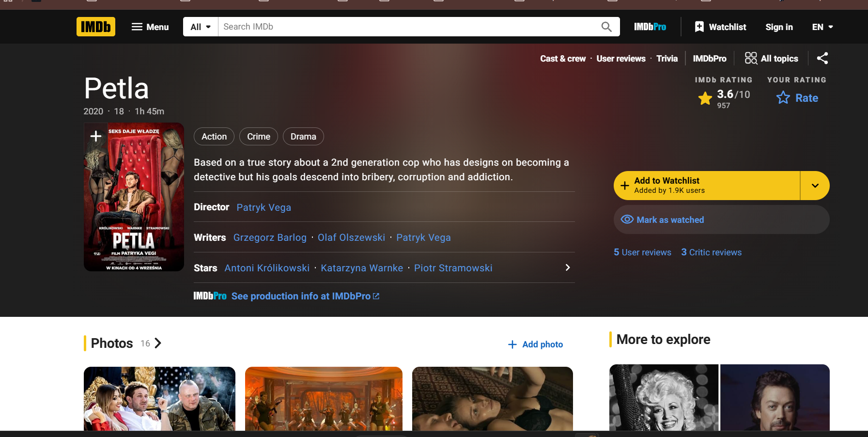
Task: See production info at IMDbPro
Action: click(x=305, y=296)
